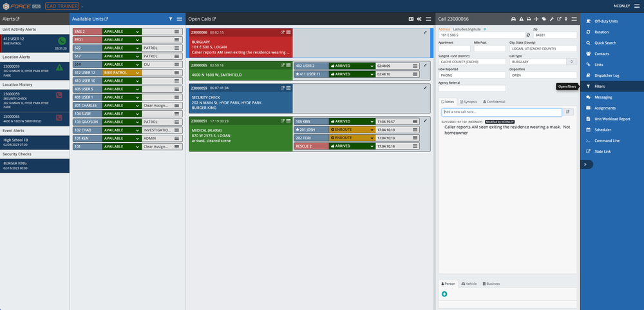Click the tags icon in Call header

click(544, 19)
